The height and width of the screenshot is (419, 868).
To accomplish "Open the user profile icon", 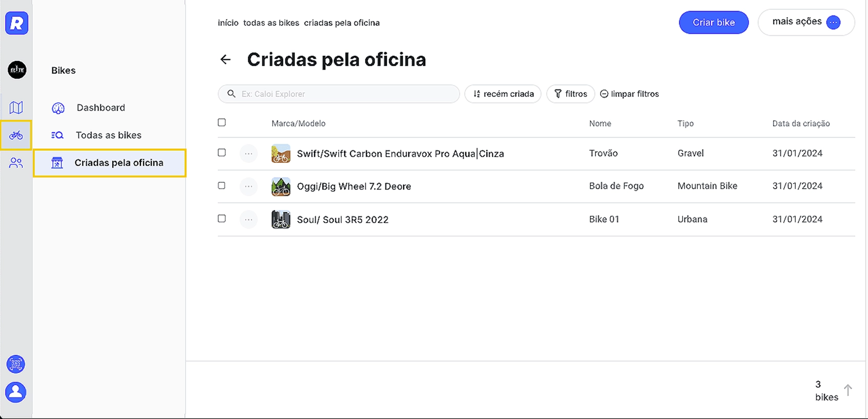I will pos(16,392).
